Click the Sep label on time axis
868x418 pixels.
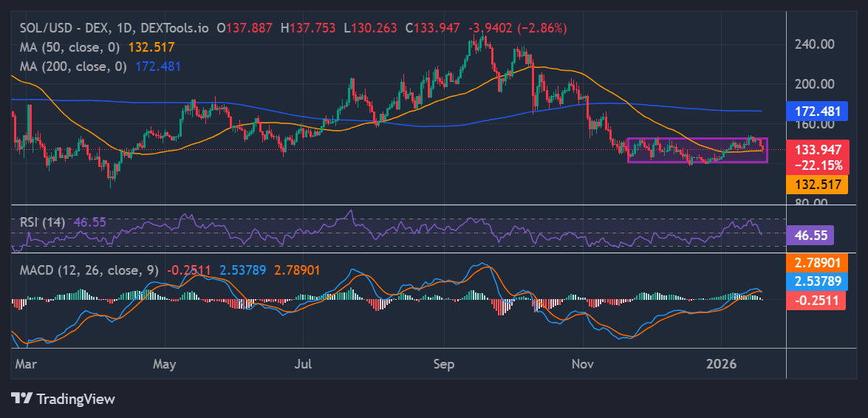443,364
